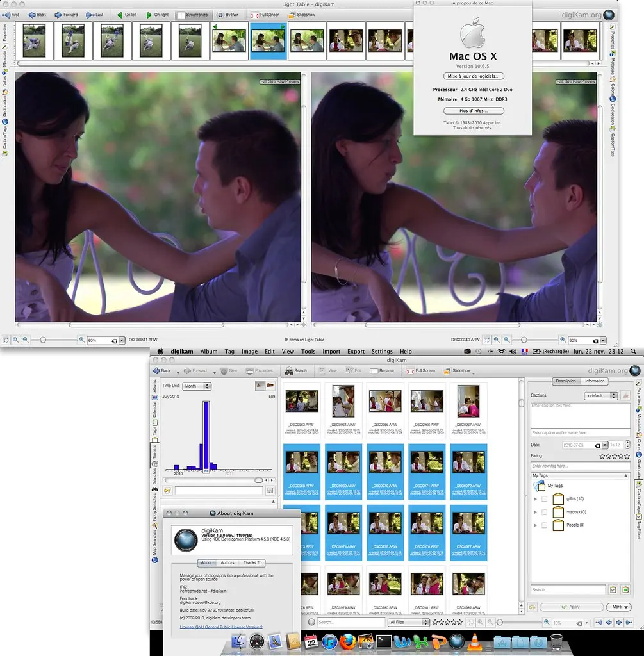The width and height of the screenshot is (644, 656).
Task: Click the left Light Table zoom slider
Action: pos(43,340)
